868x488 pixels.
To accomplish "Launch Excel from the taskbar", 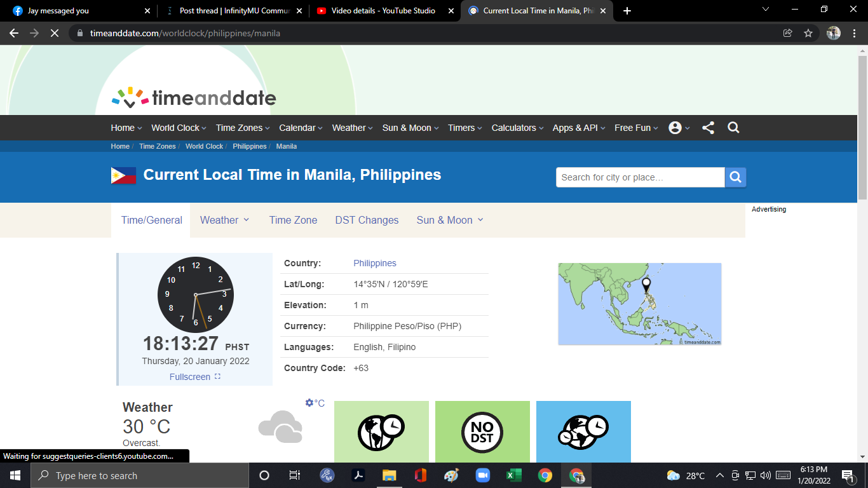I will click(513, 475).
